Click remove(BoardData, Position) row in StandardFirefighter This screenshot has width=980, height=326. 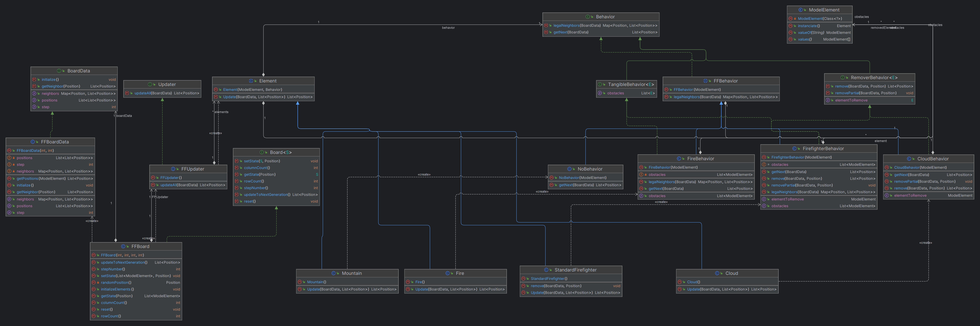click(x=571, y=286)
